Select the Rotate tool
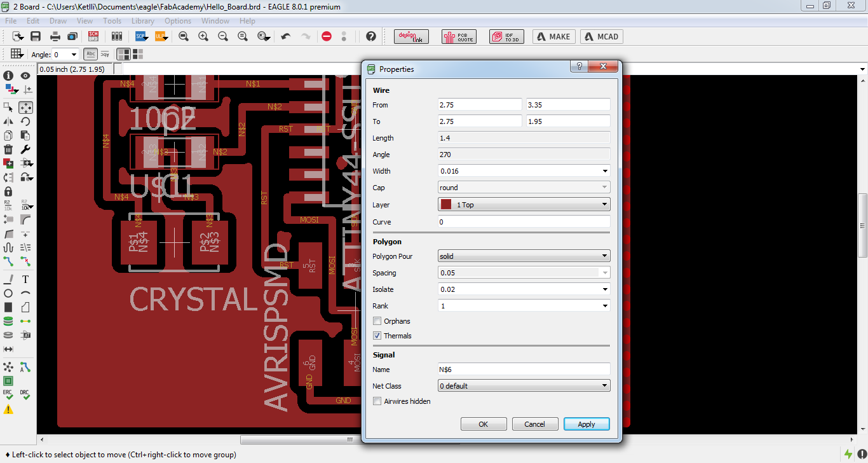 pos(25,121)
